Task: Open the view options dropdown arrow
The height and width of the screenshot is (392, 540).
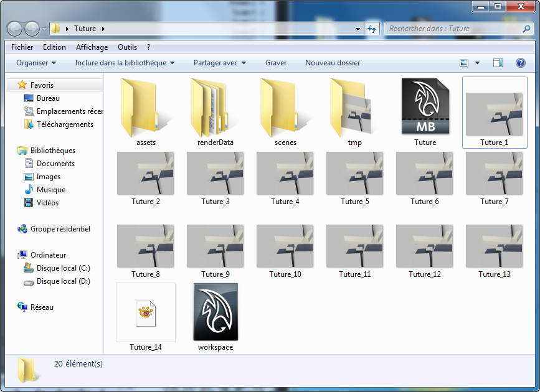Action: pyautogui.click(x=478, y=63)
